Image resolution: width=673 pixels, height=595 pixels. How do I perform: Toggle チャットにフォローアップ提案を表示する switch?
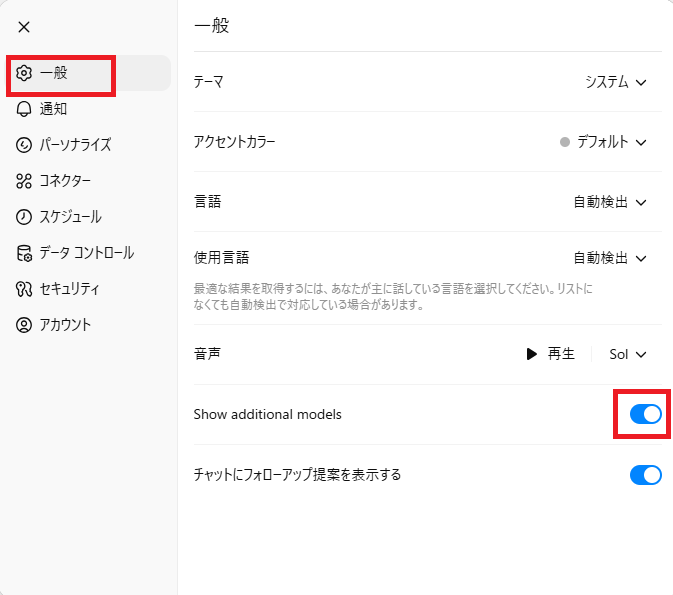tap(645, 475)
